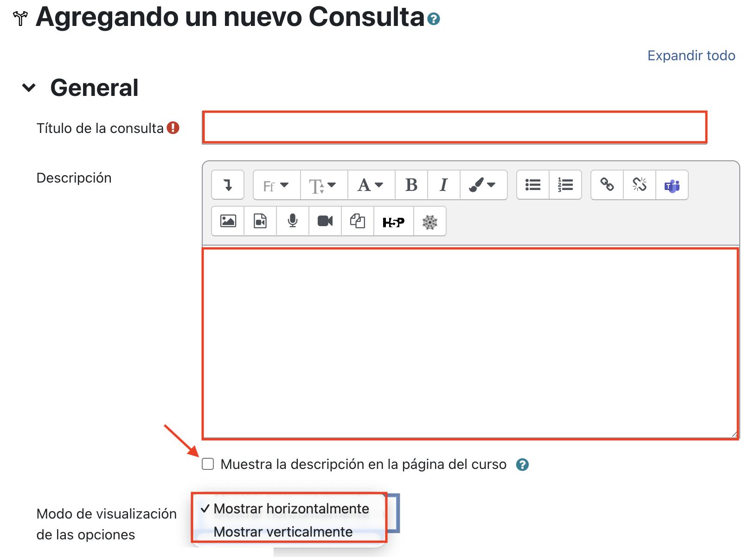Click the Título de la consulta field
The height and width of the screenshot is (557, 756).
pos(455,127)
